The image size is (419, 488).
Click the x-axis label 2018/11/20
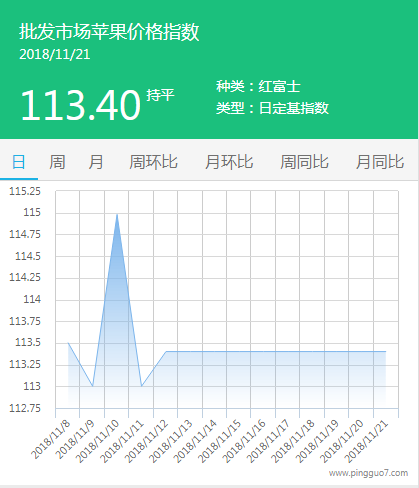342,442
